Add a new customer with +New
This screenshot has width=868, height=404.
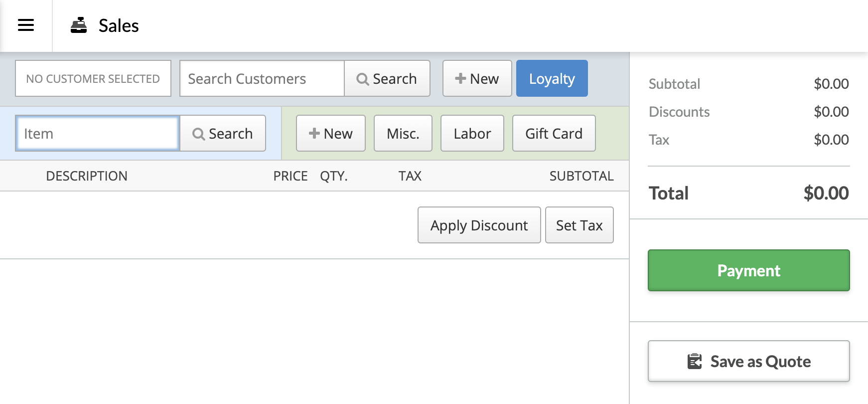point(477,78)
